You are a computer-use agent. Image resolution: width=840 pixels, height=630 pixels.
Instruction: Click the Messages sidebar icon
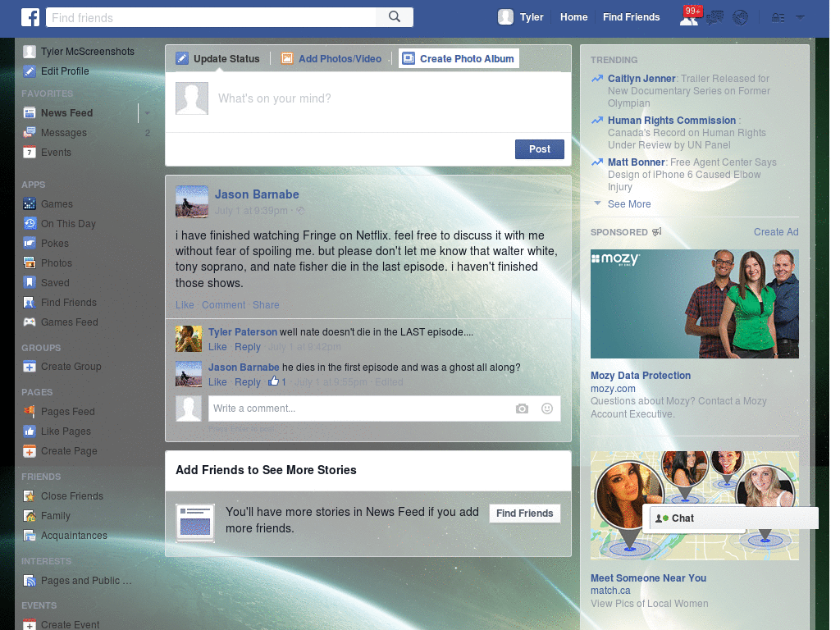(x=30, y=132)
